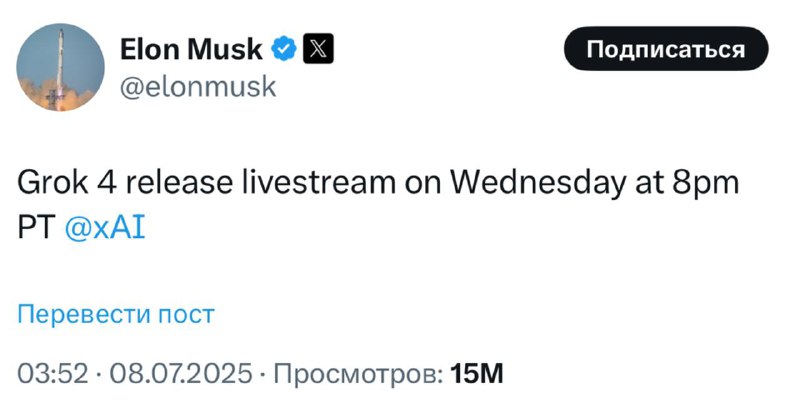
Task: Open Elon Musk's rocket profile picture
Action: (60, 67)
